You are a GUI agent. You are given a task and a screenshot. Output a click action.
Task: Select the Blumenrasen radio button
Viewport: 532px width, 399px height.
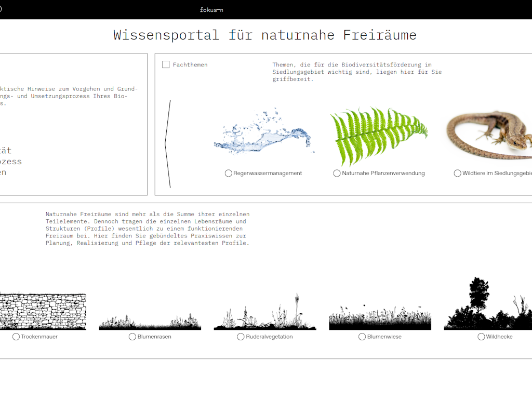pyautogui.click(x=132, y=337)
